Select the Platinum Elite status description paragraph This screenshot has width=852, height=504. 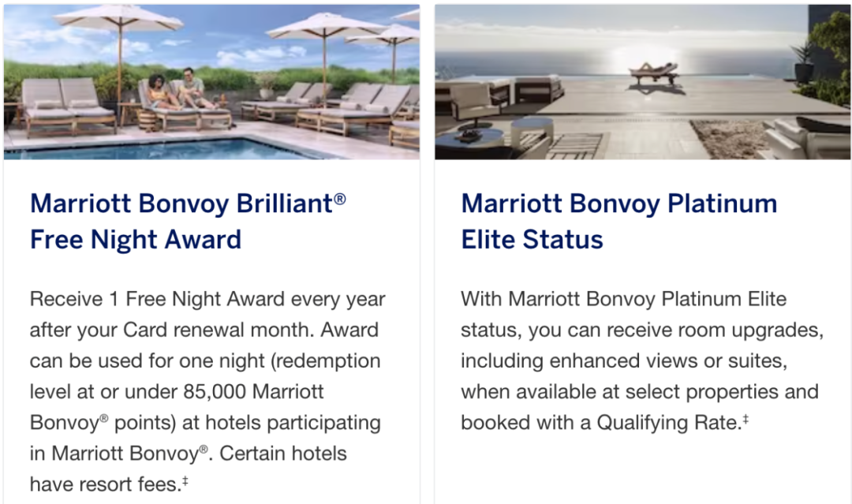click(x=642, y=360)
